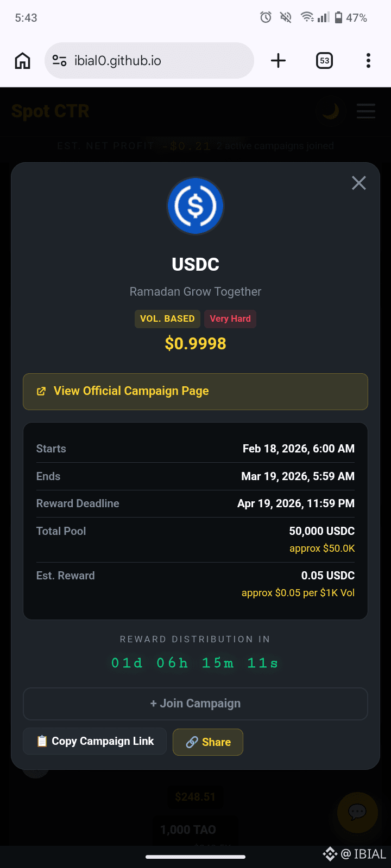Open the Chrome three-dot menu
391x868 pixels.
[x=368, y=60]
